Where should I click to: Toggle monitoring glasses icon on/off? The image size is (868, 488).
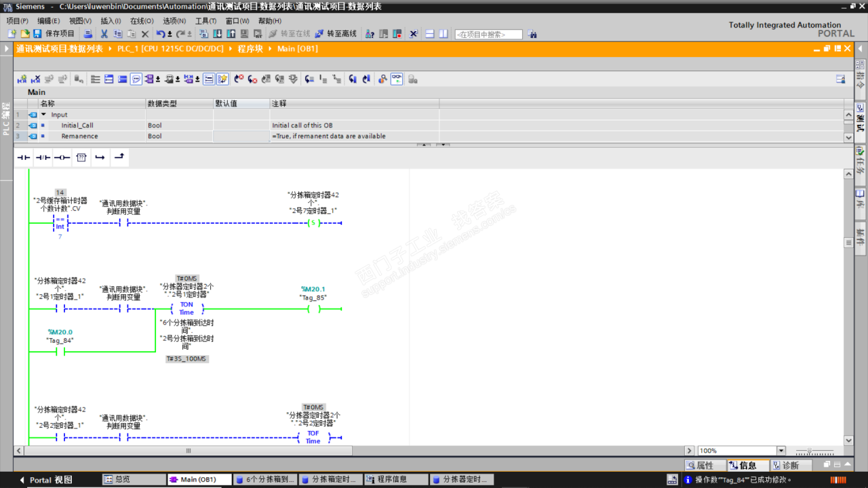click(x=397, y=79)
